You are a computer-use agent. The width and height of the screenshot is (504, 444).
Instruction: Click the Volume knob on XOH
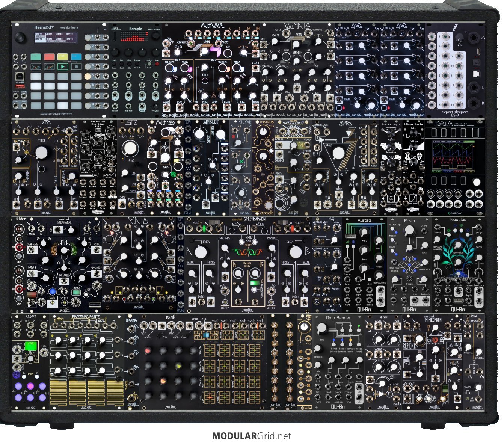[x=478, y=387]
